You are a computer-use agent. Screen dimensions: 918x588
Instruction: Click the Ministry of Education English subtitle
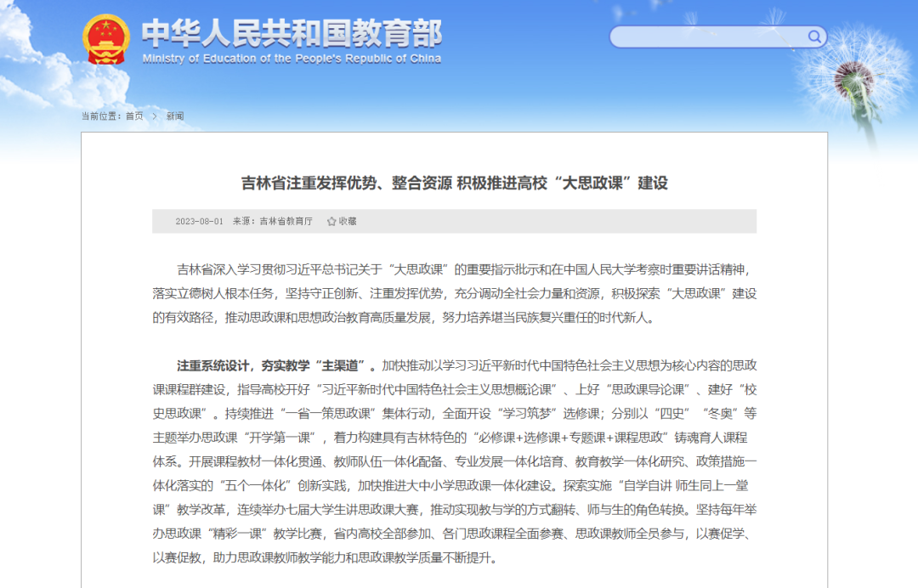pyautogui.click(x=292, y=59)
